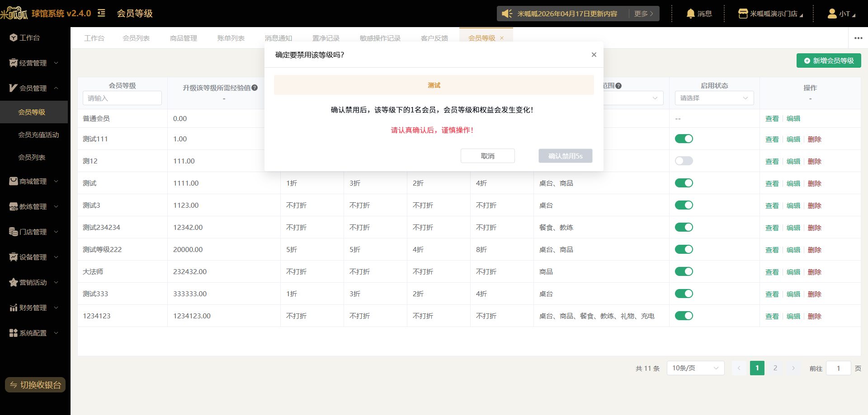Viewport: 868px width, 415px height.
Task: Click the announcement speaker icon
Action: 507,14
